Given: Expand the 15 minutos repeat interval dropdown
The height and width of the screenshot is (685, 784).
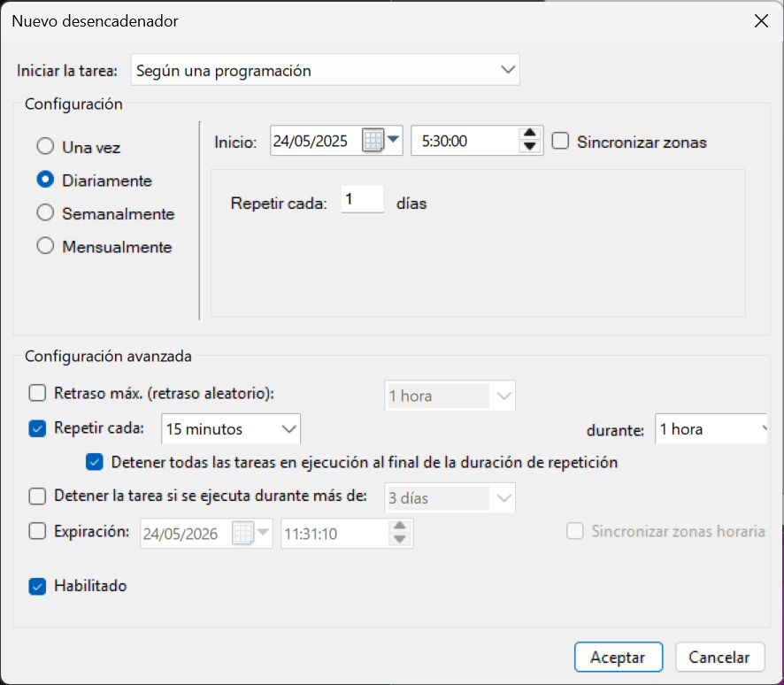Looking at the screenshot, I should [231, 429].
